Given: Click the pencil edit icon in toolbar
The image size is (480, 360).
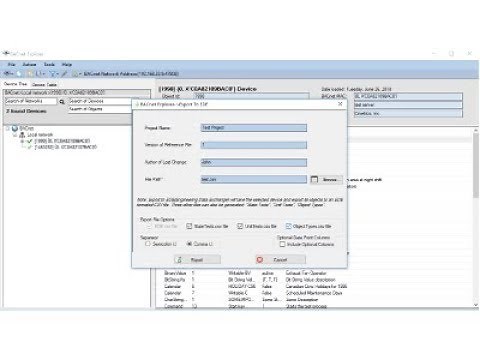Looking at the screenshot, I should 65,74.
